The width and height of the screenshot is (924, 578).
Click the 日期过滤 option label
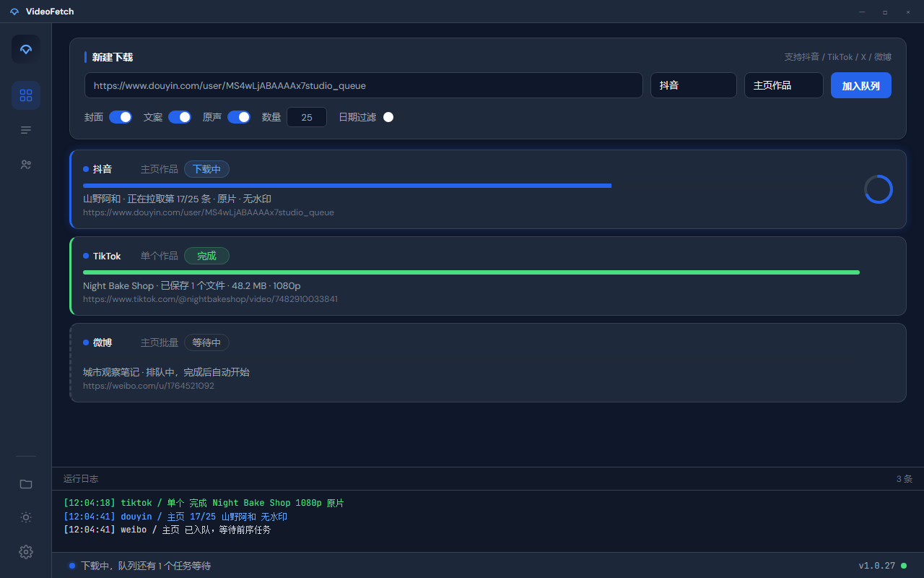click(357, 117)
